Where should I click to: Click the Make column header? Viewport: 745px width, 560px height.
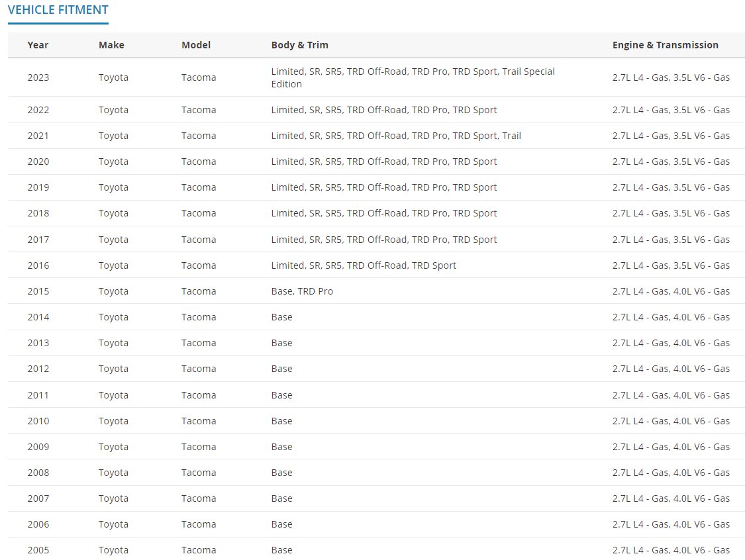[111, 45]
